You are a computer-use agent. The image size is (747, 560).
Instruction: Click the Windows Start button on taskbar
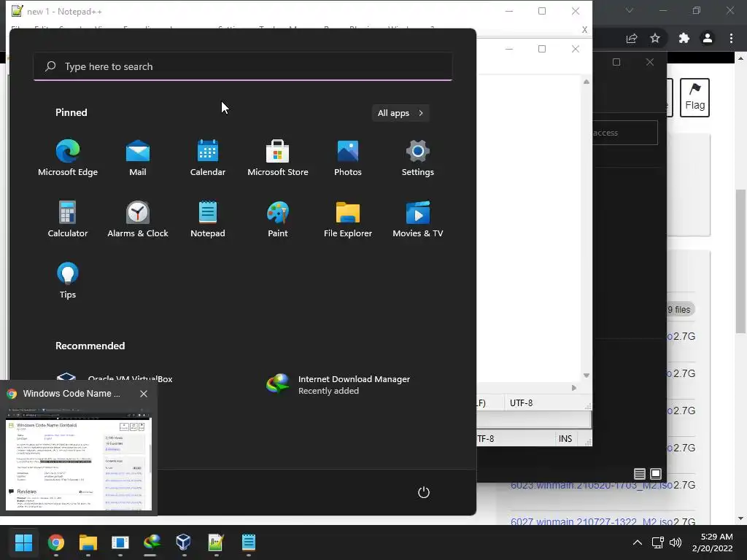(23, 542)
